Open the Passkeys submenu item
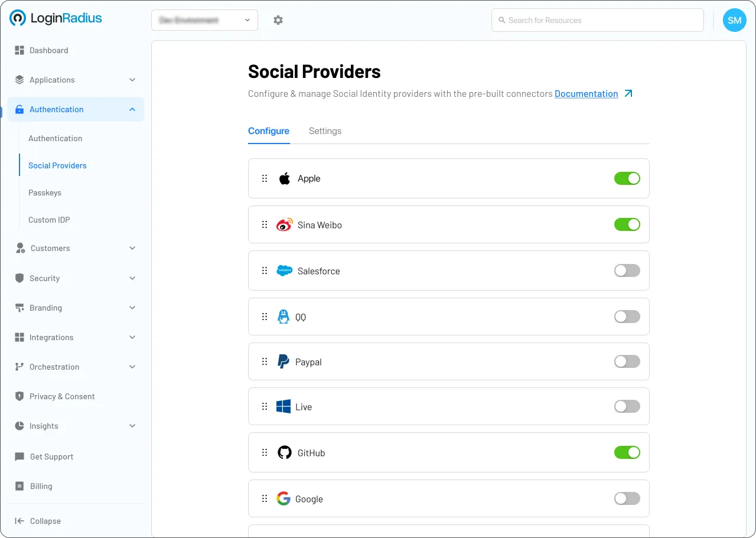 pyautogui.click(x=45, y=193)
